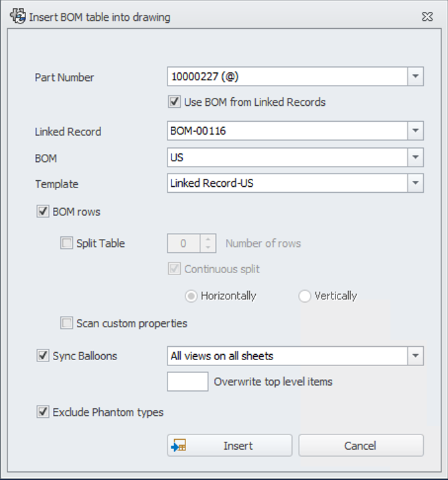Open the Sync Balloons views dropdown
The image size is (448, 480).
415,356
